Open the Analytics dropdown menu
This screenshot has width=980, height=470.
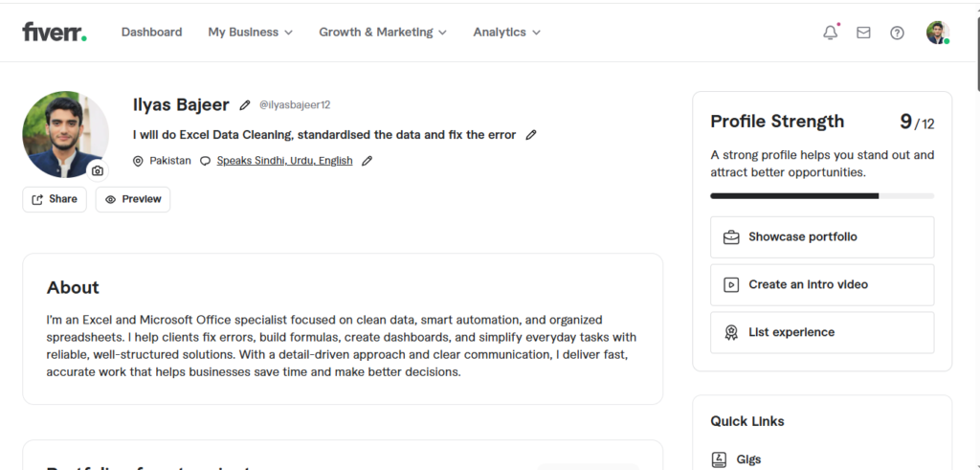click(x=506, y=33)
